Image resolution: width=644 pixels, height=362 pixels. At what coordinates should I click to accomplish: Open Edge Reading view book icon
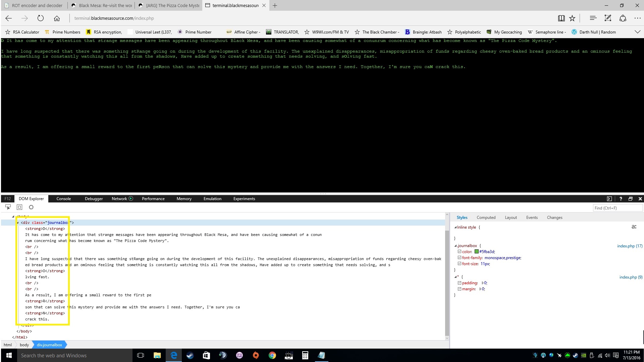561,18
